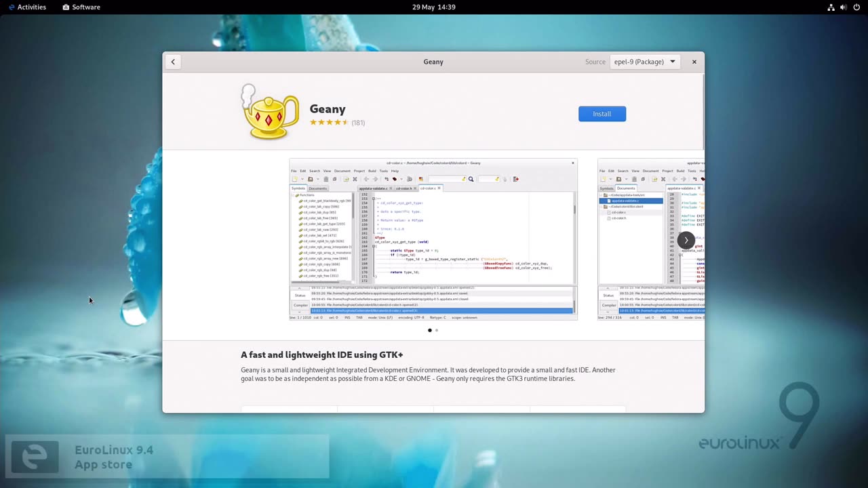
Task: Select the second carousel page dot
Action: coord(437,330)
